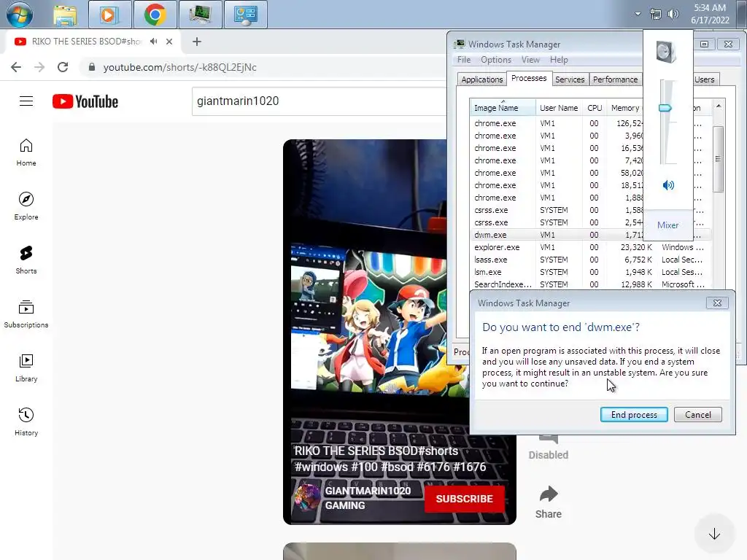Image resolution: width=747 pixels, height=560 pixels.
Task: Confirm End process for dwm.exe
Action: [x=634, y=415]
